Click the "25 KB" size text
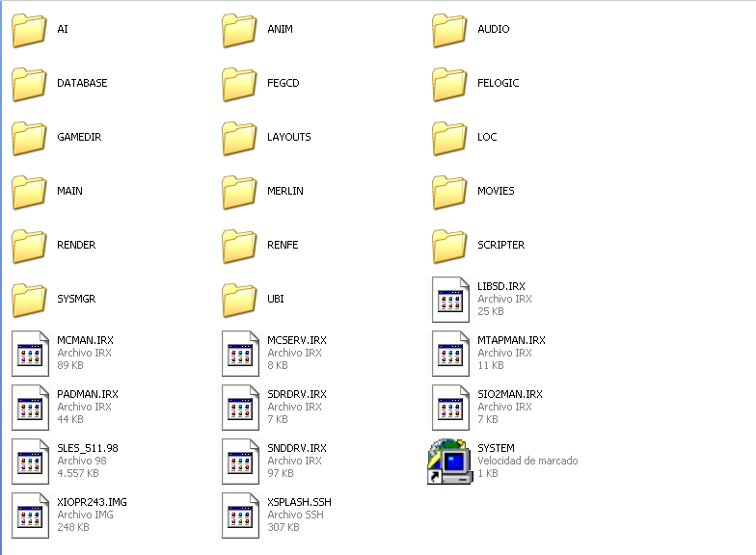Image resolution: width=756 pixels, height=555 pixels. pos(490,311)
